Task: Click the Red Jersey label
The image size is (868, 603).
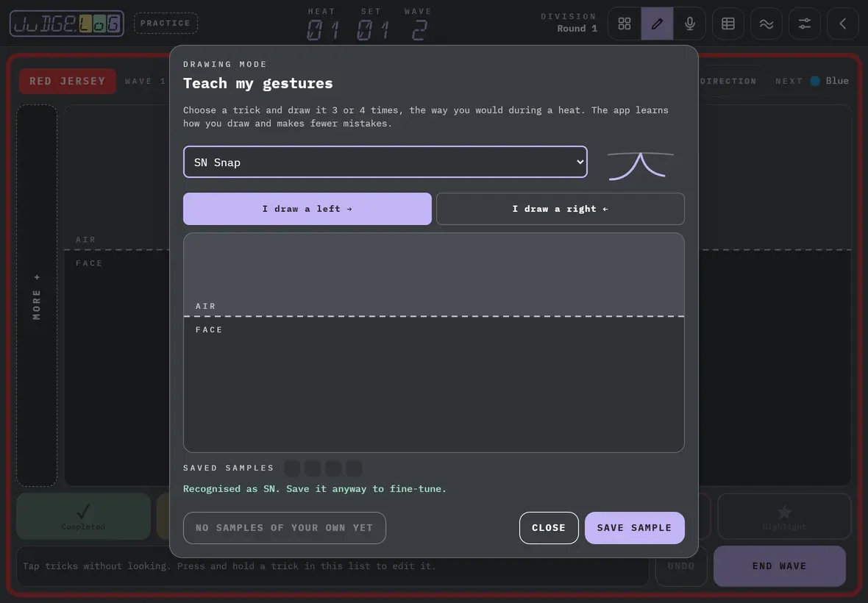Action: (68, 81)
